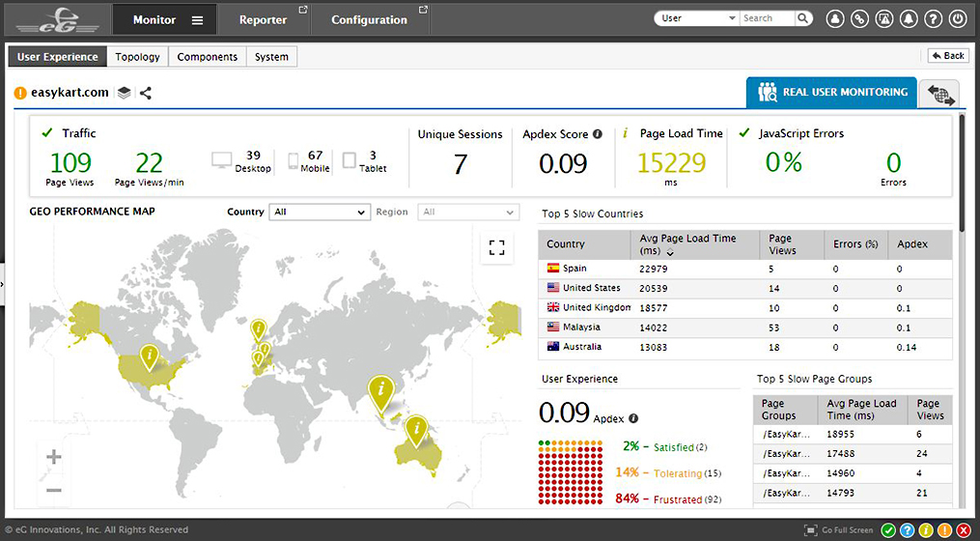Screen dimensions: 980x541
Task: Switch to the Components tab
Action: point(208,57)
